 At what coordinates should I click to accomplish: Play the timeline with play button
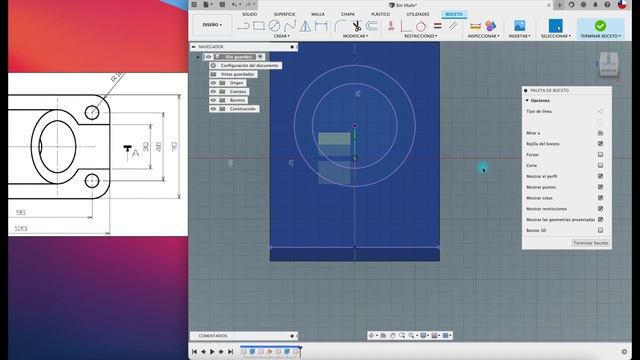click(212, 351)
